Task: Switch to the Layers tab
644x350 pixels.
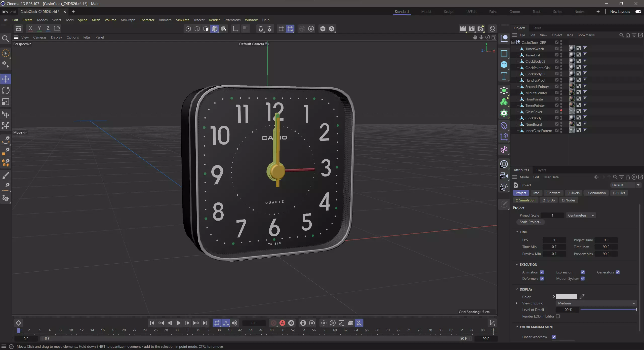Action: coord(541,170)
